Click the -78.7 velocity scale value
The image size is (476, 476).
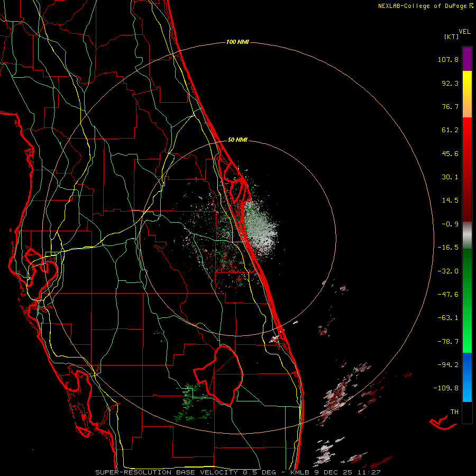click(448, 342)
